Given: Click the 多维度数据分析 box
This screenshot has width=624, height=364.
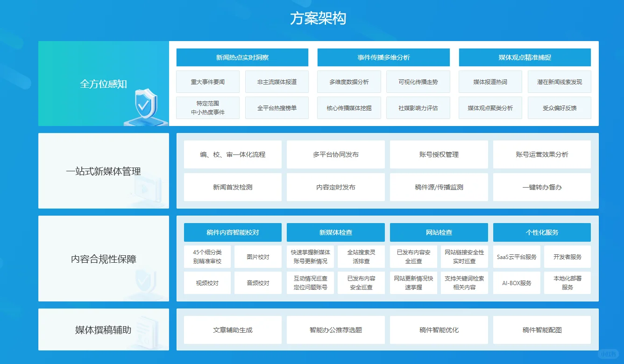Looking at the screenshot, I should pos(349,82).
